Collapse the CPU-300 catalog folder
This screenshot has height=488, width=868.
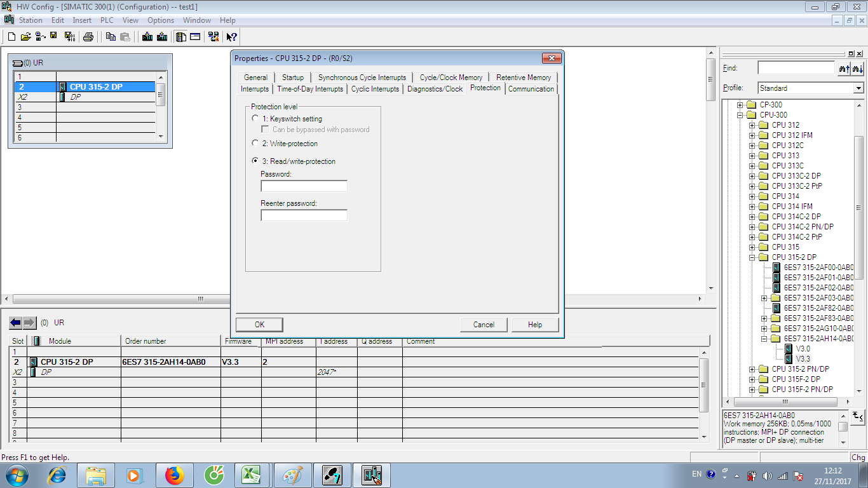click(740, 115)
